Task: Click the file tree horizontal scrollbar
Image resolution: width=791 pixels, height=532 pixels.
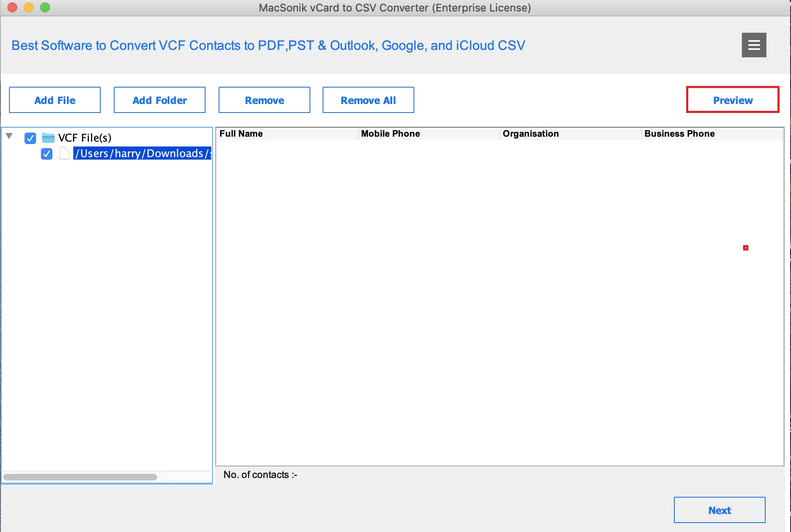Action: click(80, 477)
